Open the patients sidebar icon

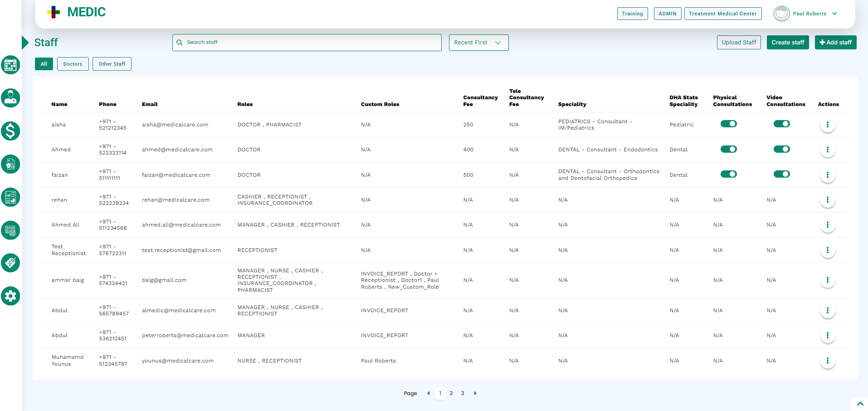click(10, 98)
